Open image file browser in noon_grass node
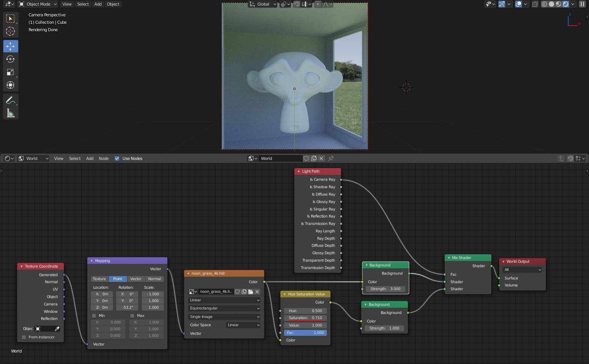This screenshot has width=589, height=364. pos(251,292)
